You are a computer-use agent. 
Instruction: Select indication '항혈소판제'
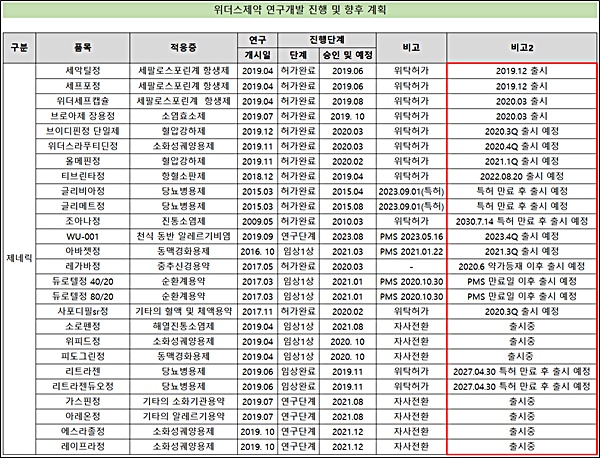click(183, 176)
